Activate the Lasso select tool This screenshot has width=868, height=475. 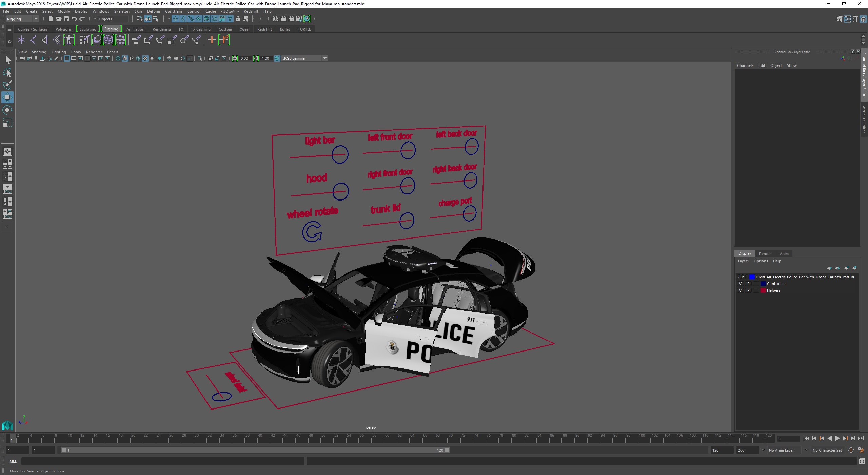tap(7, 72)
